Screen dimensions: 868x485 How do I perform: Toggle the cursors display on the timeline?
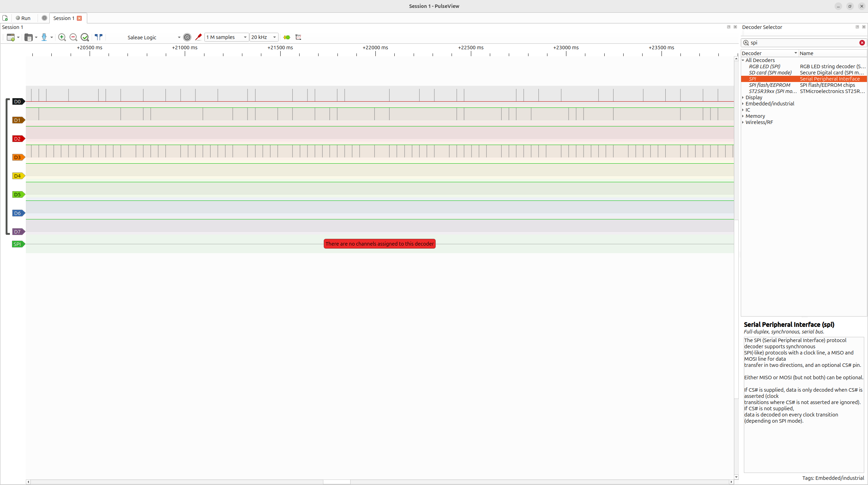[99, 37]
